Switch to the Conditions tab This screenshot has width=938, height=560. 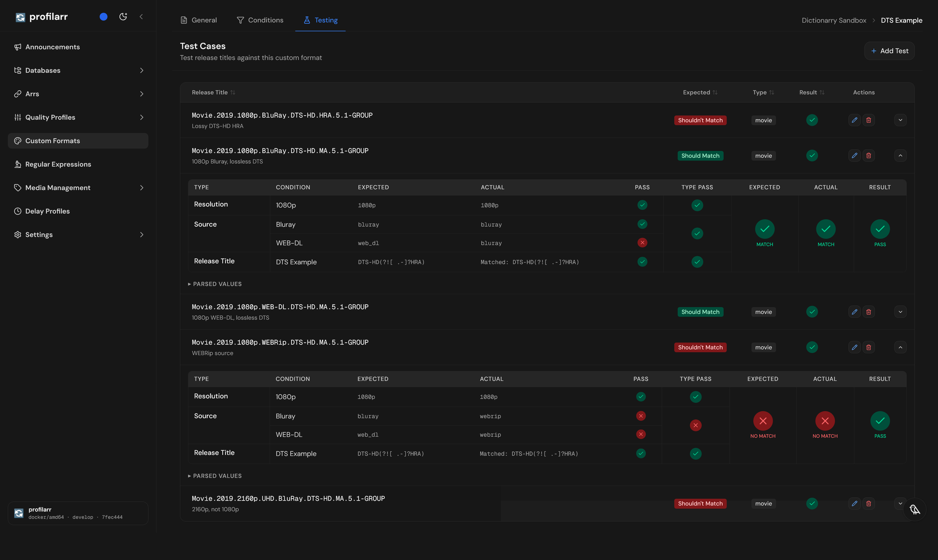tap(260, 20)
